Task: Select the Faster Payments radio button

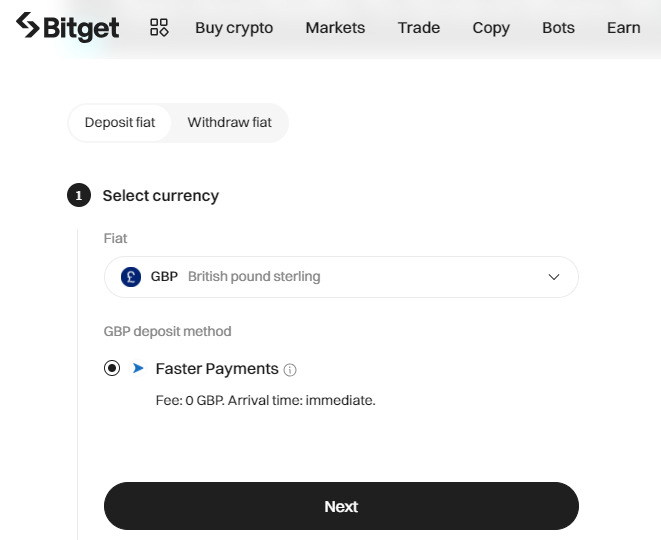Action: coord(112,368)
